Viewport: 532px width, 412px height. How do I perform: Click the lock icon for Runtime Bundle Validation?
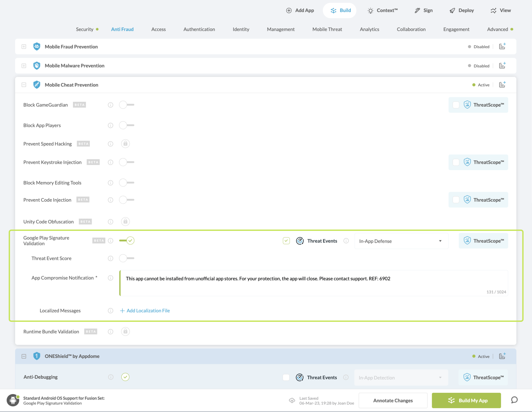(125, 331)
